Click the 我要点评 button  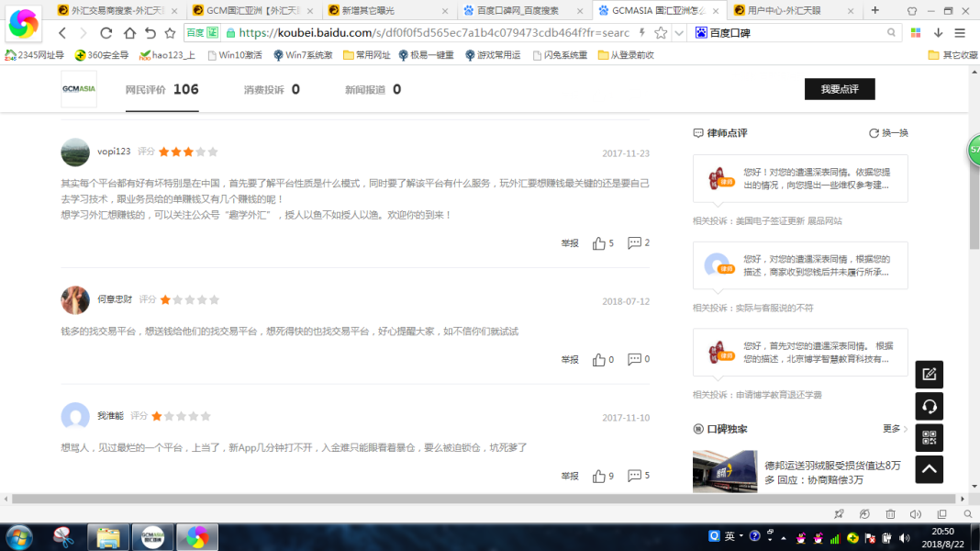[x=840, y=89]
